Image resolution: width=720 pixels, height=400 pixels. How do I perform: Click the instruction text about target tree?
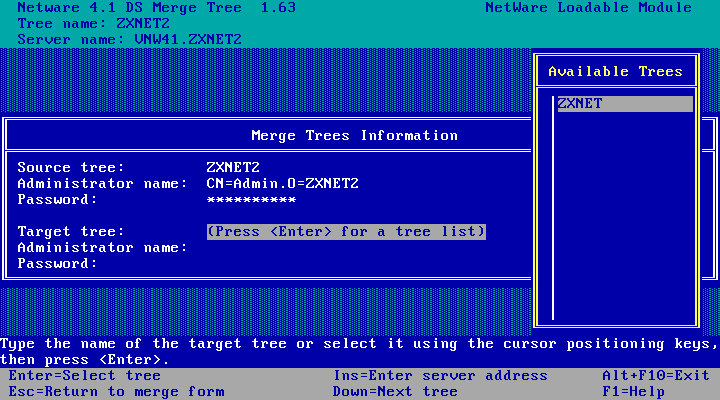[359, 351]
